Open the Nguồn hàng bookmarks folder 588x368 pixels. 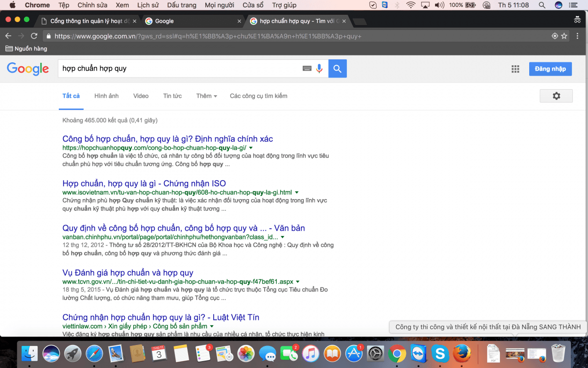26,49
